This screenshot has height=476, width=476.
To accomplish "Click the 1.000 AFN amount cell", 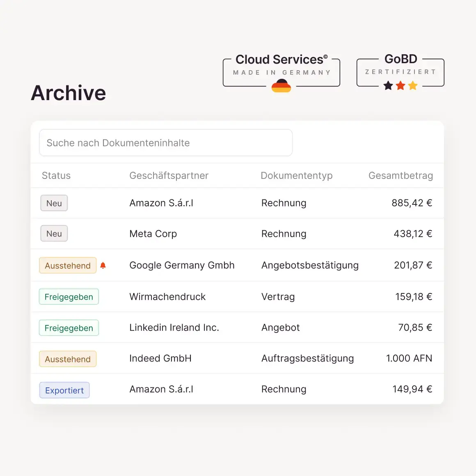I will (x=409, y=358).
